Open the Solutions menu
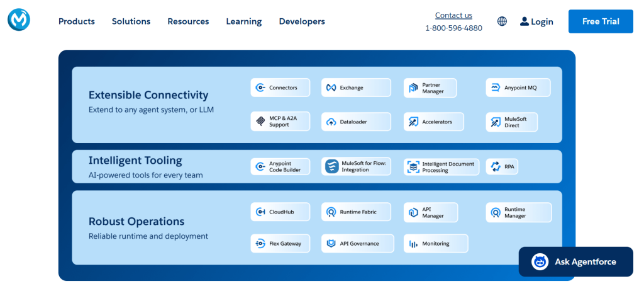The image size is (644, 286). (x=131, y=21)
